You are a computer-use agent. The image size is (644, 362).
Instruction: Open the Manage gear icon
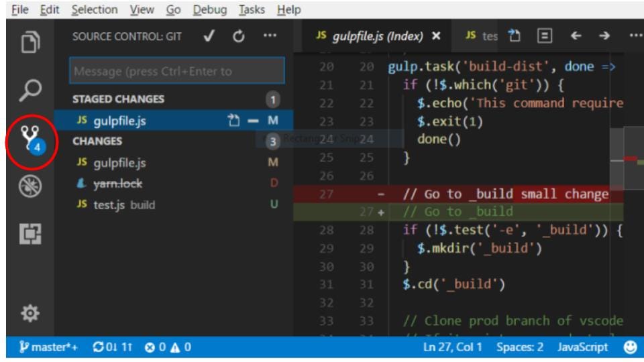tap(30, 313)
